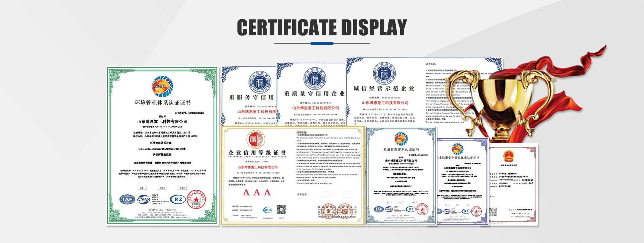This screenshot has width=644, height=243.
Task: Click the red round seal above 企业信用等级证书
Action: point(256,140)
